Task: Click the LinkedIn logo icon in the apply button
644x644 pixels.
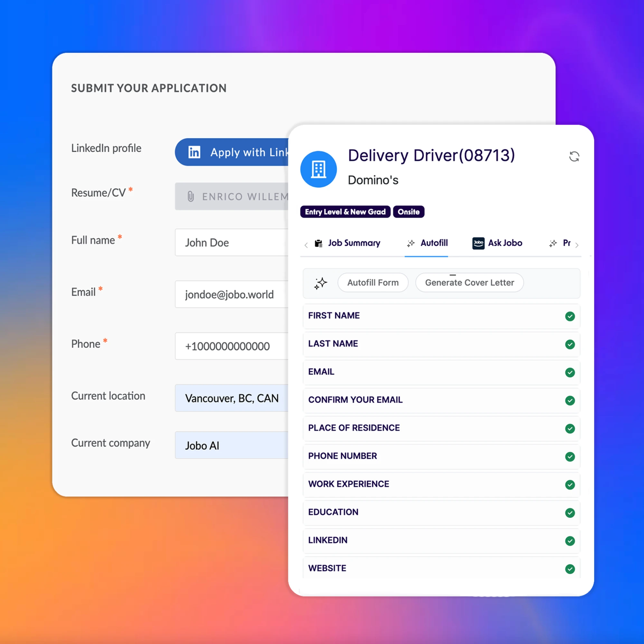Action: point(194,152)
